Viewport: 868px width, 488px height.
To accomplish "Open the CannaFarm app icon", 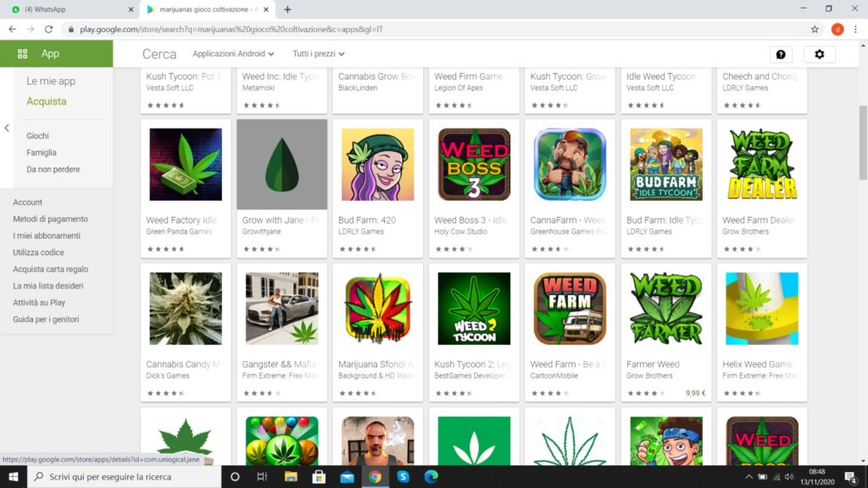I will (x=570, y=164).
